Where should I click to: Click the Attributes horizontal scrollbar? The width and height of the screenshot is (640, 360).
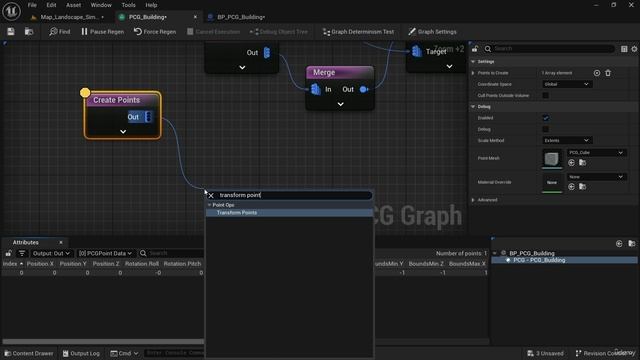pyautogui.click(x=103, y=341)
